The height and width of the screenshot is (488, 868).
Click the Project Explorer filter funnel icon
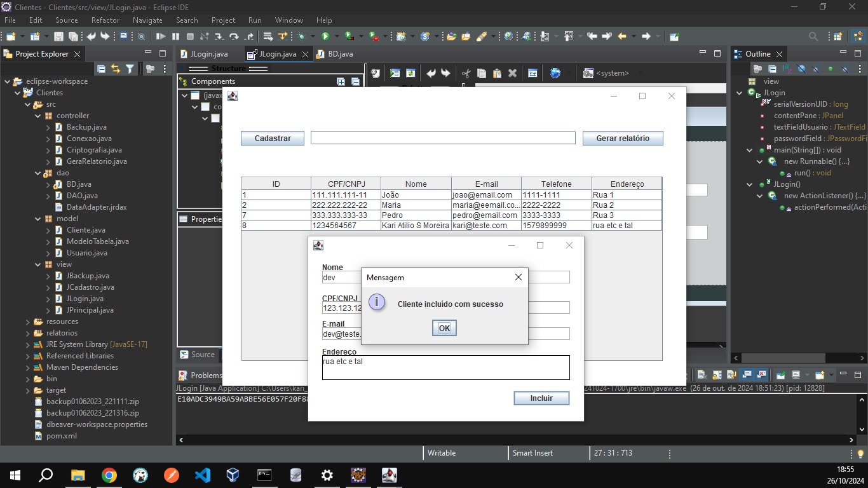pos(130,69)
